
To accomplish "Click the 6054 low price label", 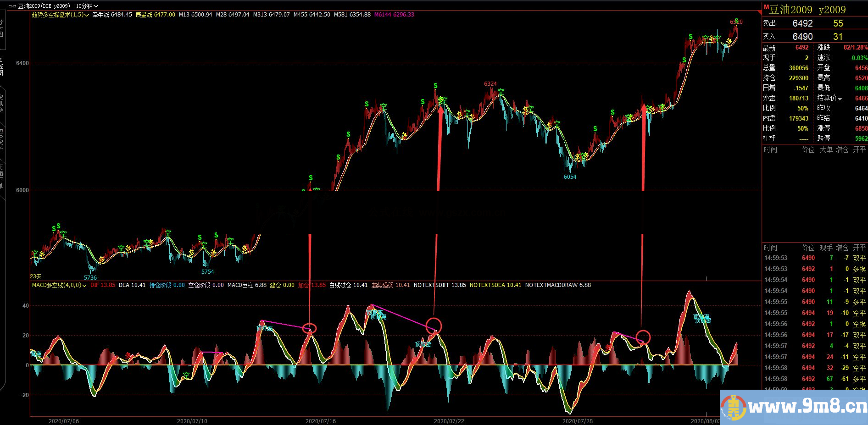I will pos(570,177).
